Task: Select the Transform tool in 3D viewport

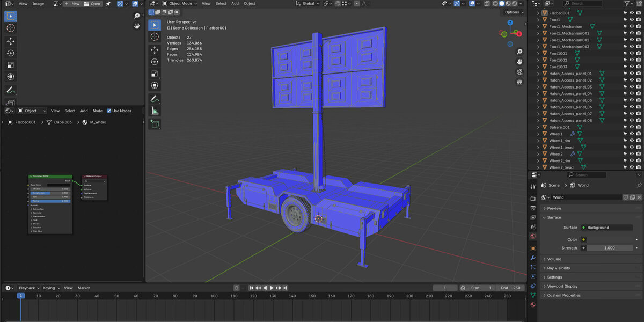Action: click(155, 85)
